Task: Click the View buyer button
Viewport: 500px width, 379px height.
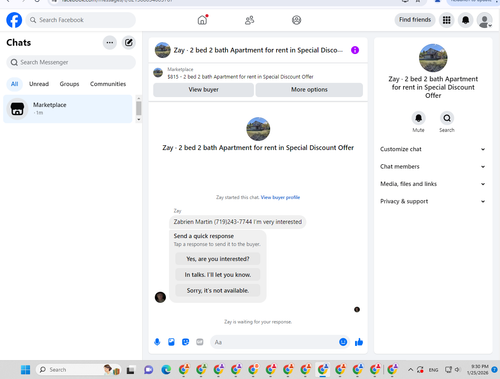Action: pos(203,90)
